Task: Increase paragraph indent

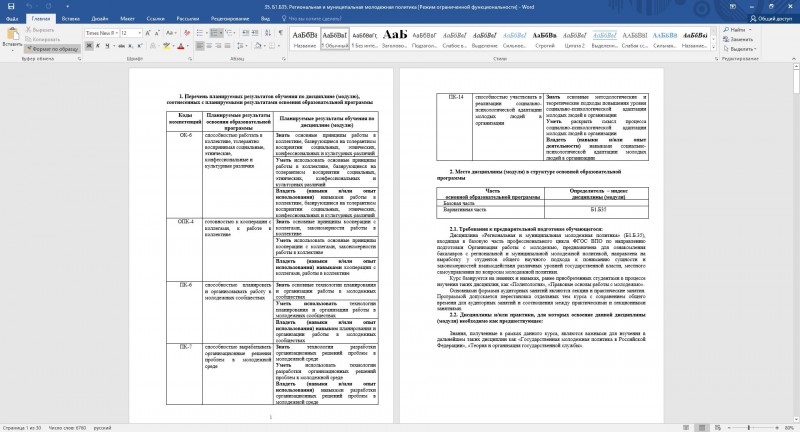Action: 255,33
